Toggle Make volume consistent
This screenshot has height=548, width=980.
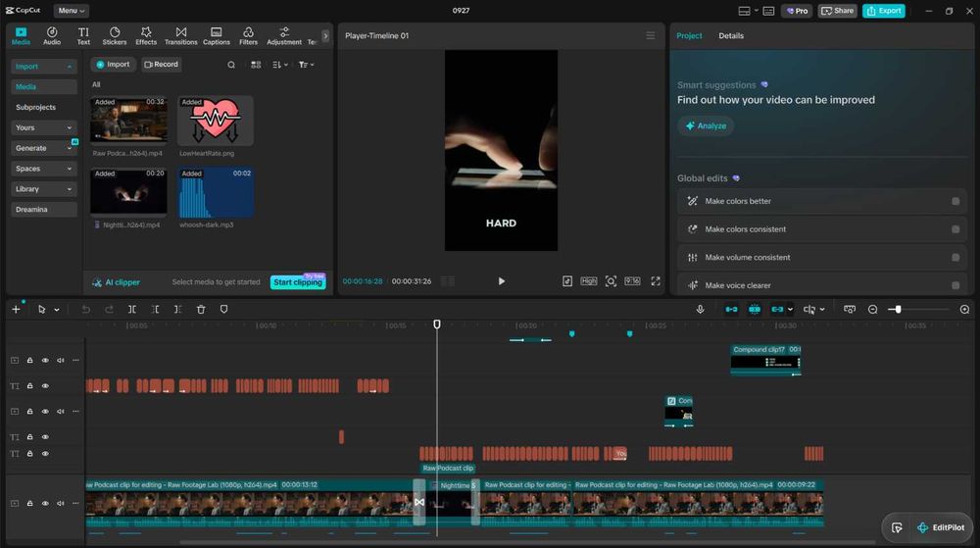coord(955,258)
